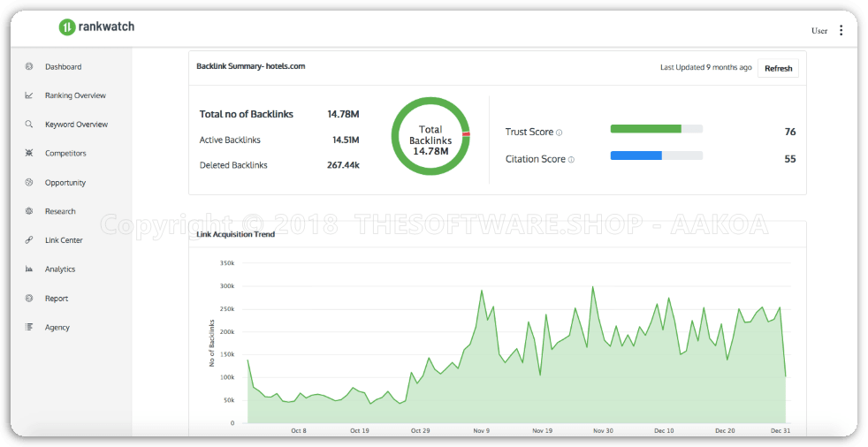Click the Keyword Overview magnifier icon
This screenshot has height=447, width=868.
point(29,125)
